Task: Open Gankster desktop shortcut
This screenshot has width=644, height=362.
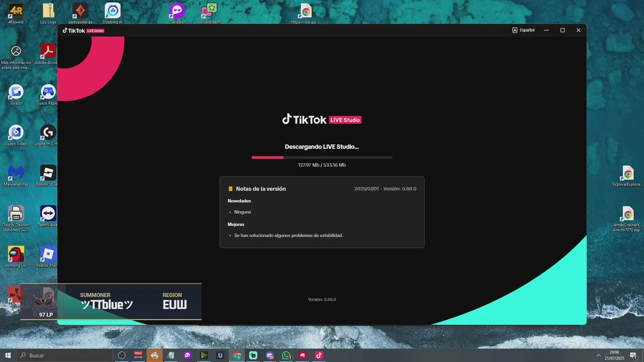Action: (x=177, y=13)
